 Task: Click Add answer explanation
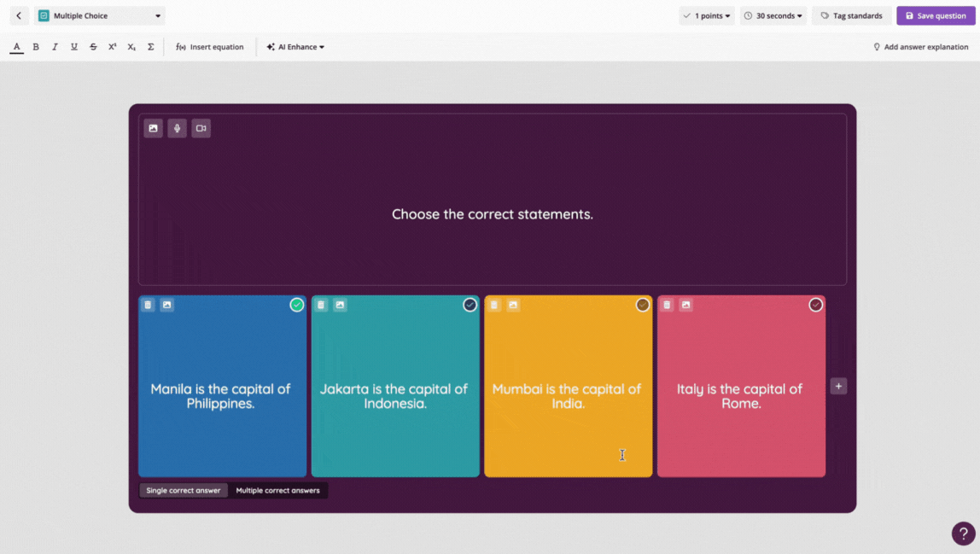[x=920, y=47]
